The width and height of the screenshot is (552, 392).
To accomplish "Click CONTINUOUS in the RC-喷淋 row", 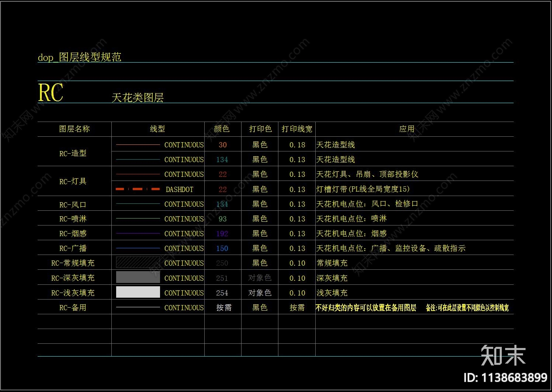I will click(184, 219).
